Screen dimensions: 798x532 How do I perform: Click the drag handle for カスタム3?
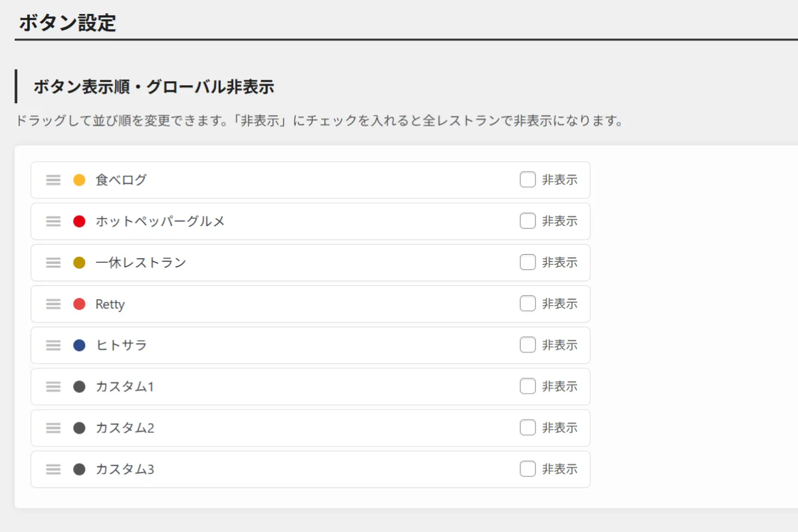point(53,469)
